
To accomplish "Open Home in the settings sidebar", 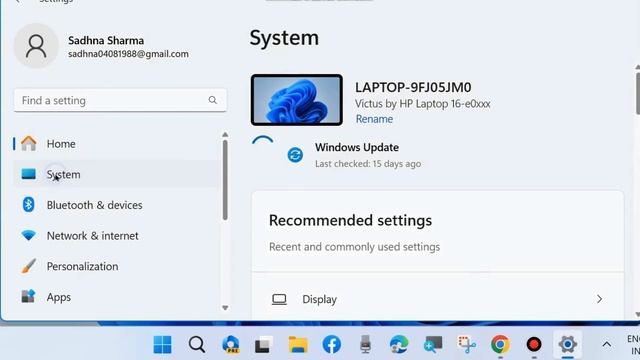I will (116, 144).
